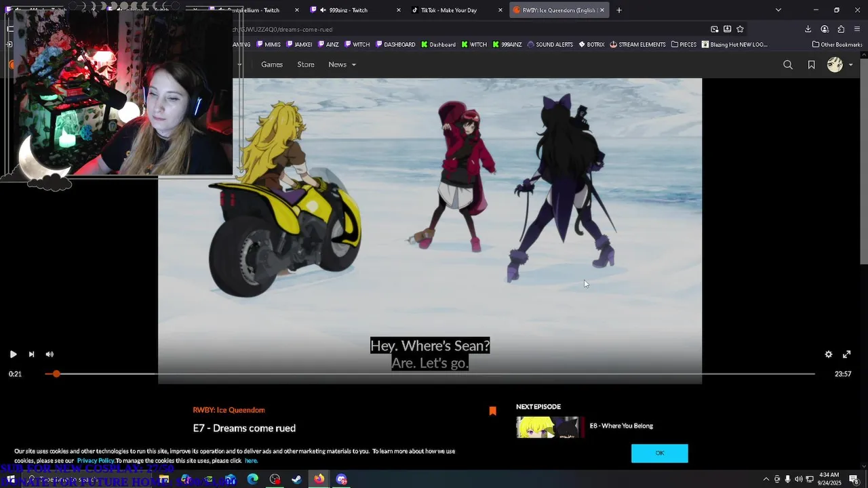
Task: Open Steam from the taskbar
Action: pyautogui.click(x=296, y=479)
